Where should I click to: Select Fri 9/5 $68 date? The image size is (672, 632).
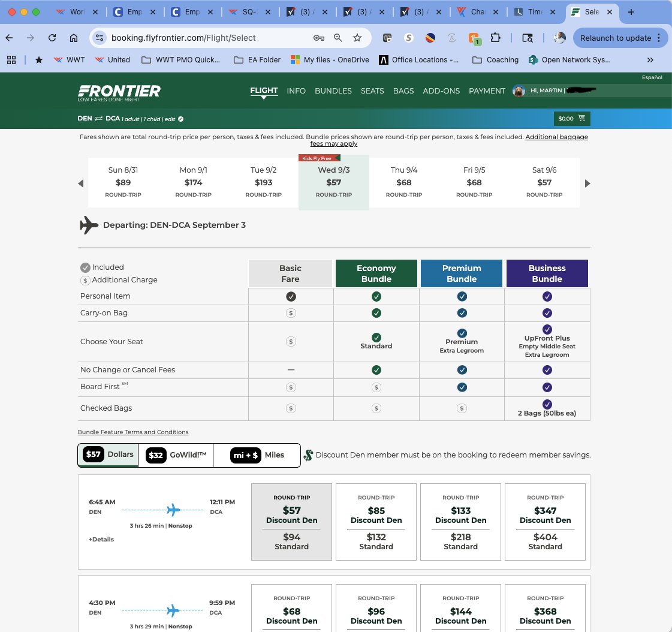click(x=474, y=182)
